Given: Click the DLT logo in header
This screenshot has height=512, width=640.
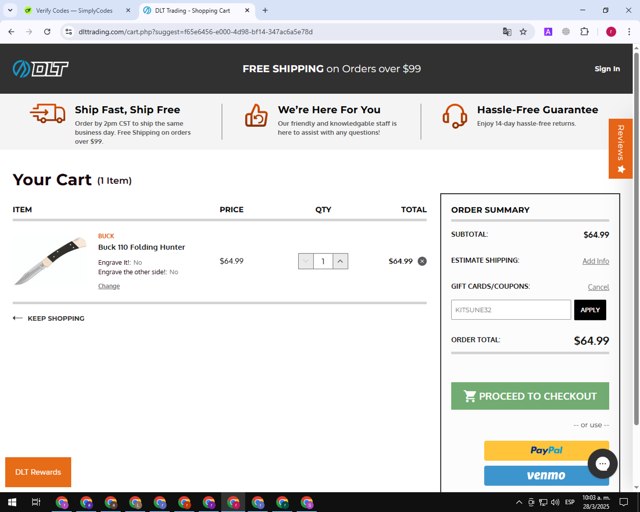Looking at the screenshot, I should click(40, 69).
